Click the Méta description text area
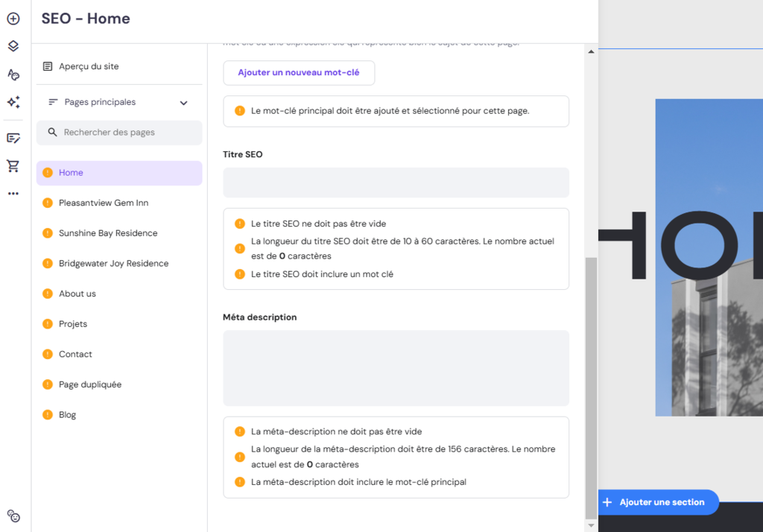The width and height of the screenshot is (763, 532). (x=396, y=367)
